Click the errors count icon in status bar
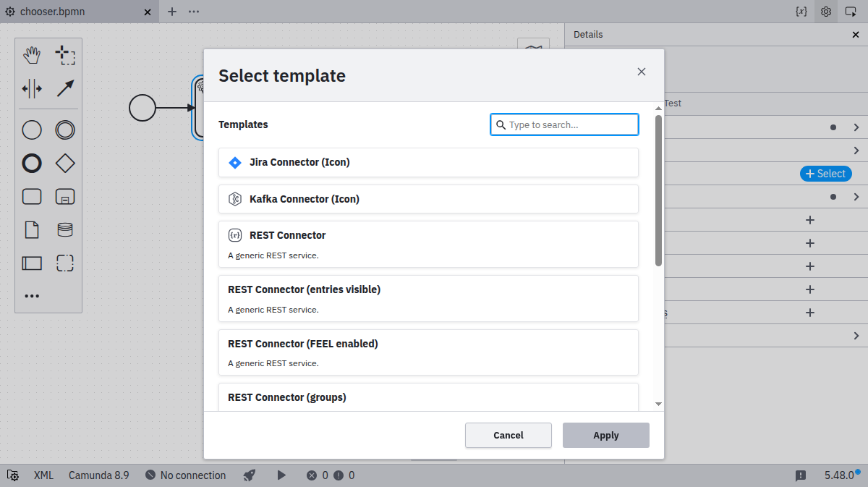868x487 pixels. click(x=317, y=475)
